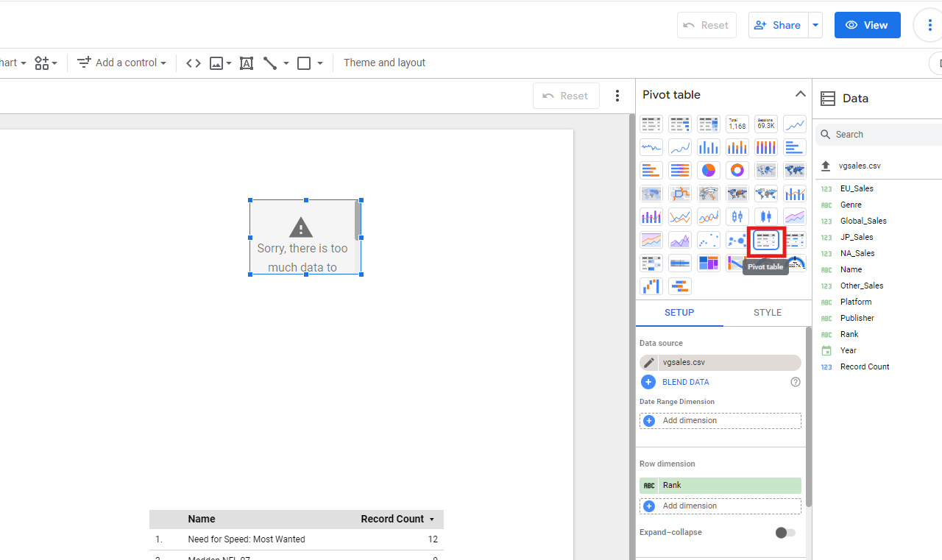Open the Share dropdown arrow

[815, 25]
